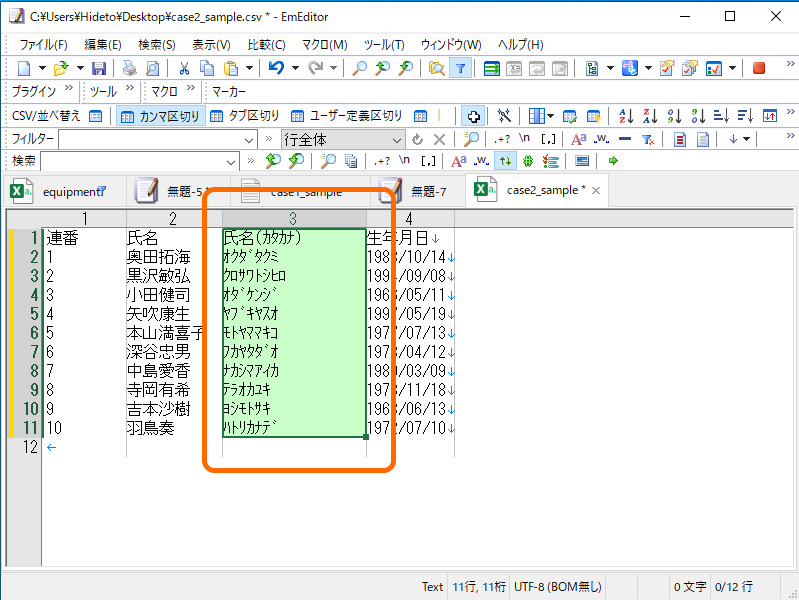Click the Find in Files icon
The height and width of the screenshot is (600, 799).
tap(436, 68)
